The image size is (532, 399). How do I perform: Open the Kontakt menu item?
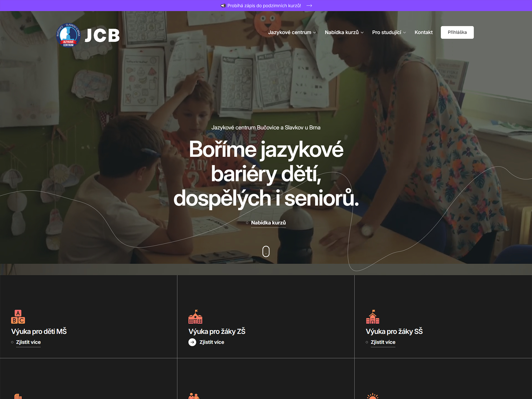(424, 32)
